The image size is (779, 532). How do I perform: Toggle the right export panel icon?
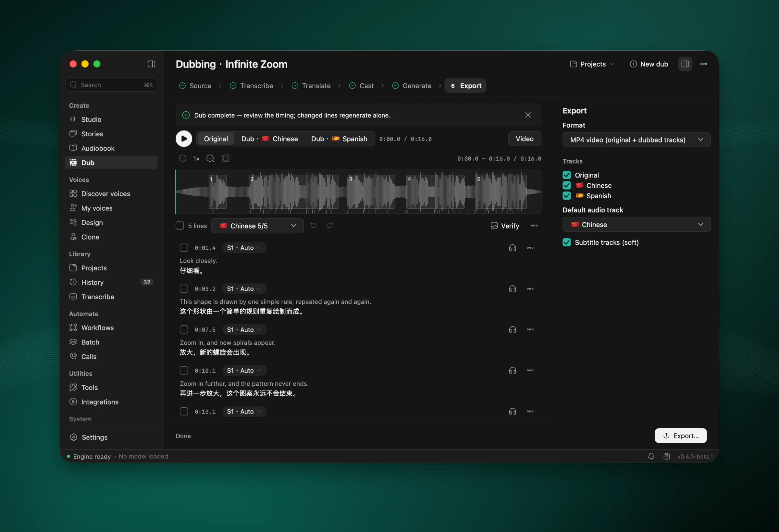(685, 64)
